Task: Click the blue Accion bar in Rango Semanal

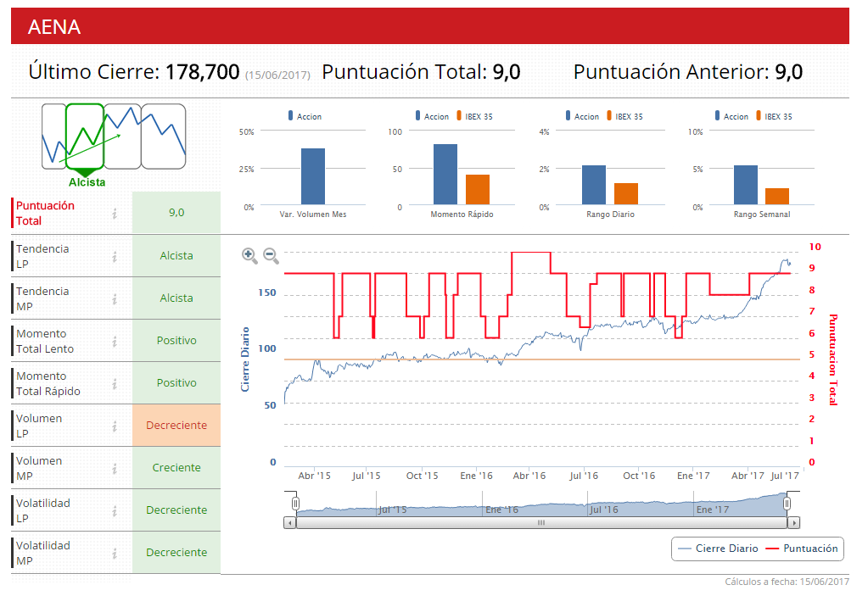Action: (745, 185)
